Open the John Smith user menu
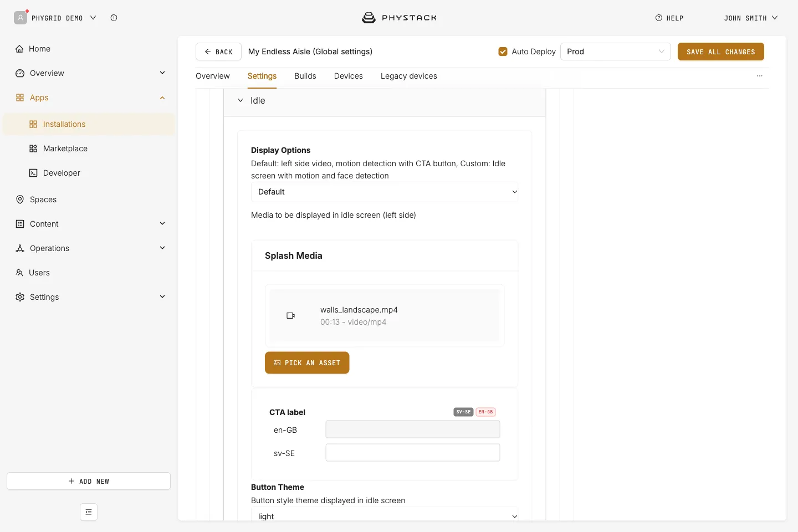 [751, 18]
